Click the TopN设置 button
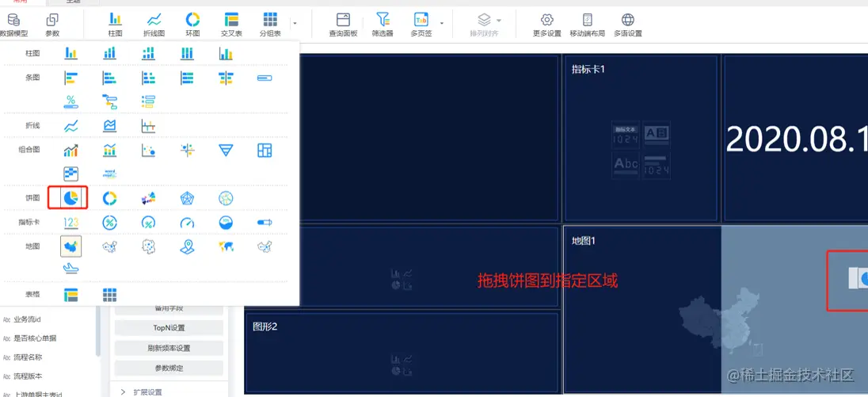 click(169, 328)
